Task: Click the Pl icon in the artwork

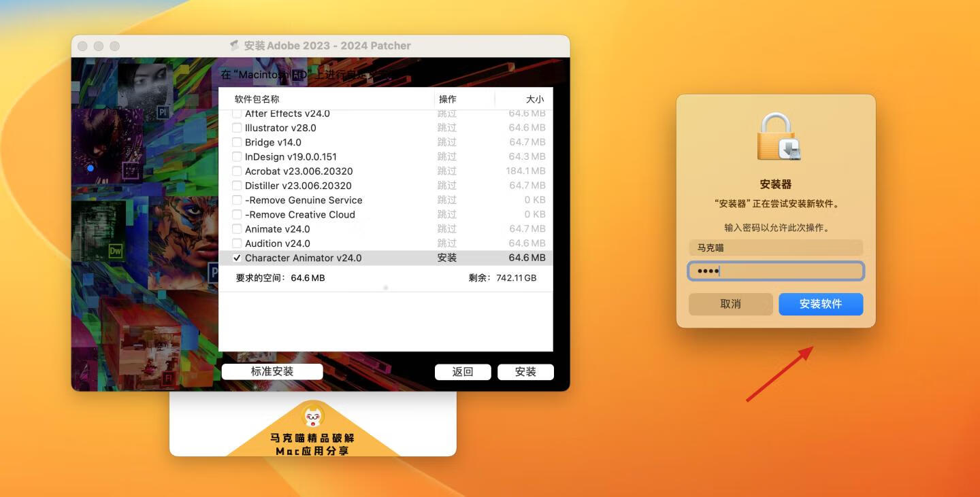Action: point(163,112)
